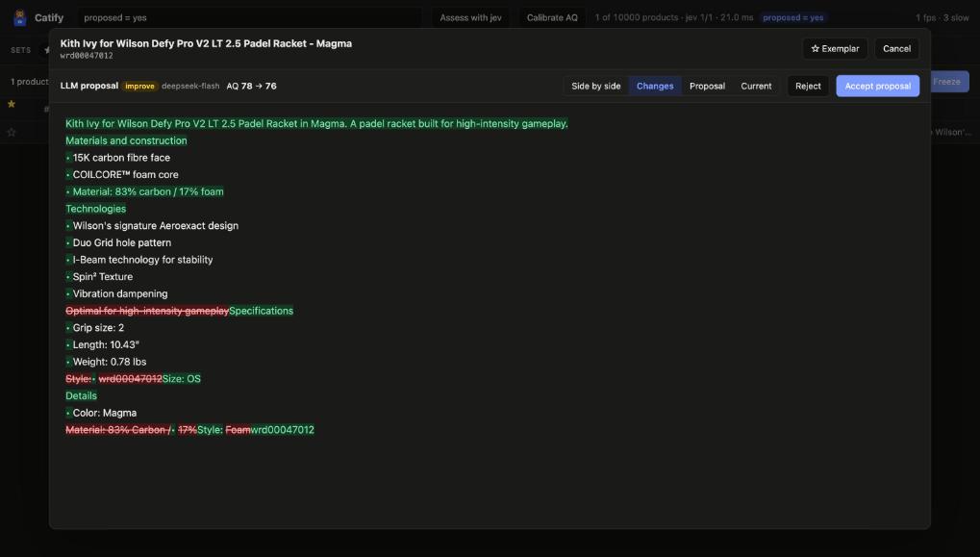Click added 'Size: OS' text
The width and height of the screenshot is (980, 557).
click(x=181, y=379)
